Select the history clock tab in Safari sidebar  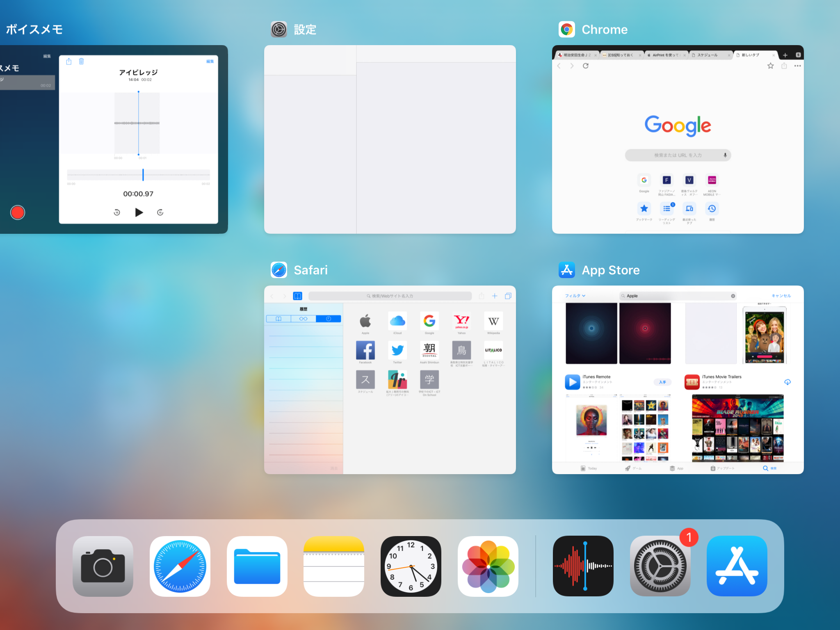(329, 319)
